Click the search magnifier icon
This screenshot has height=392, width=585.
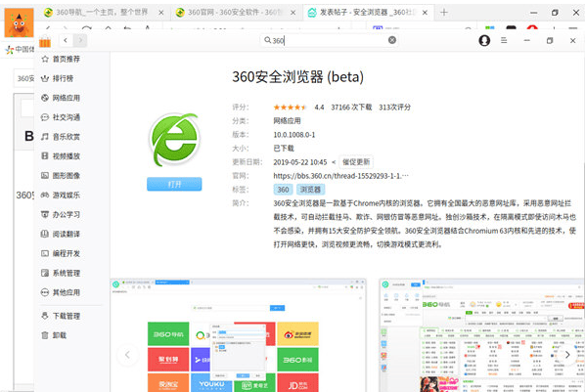pos(267,40)
